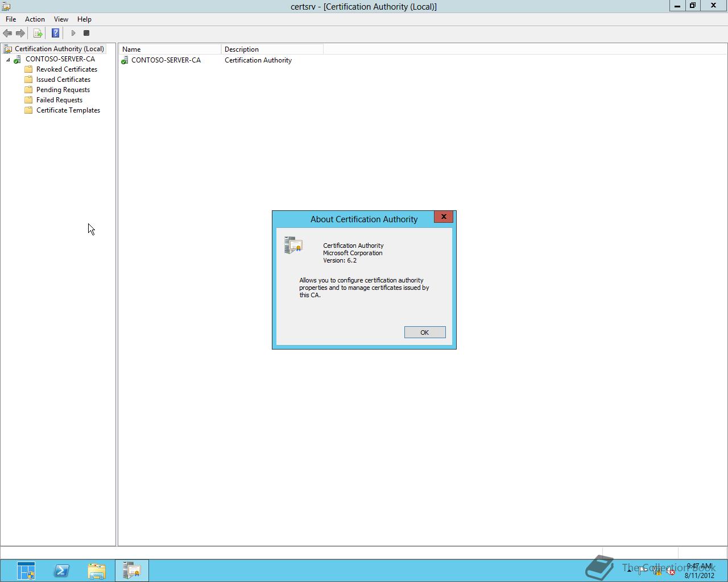Open File Explorer from the taskbar
The image size is (728, 582).
[x=97, y=571]
